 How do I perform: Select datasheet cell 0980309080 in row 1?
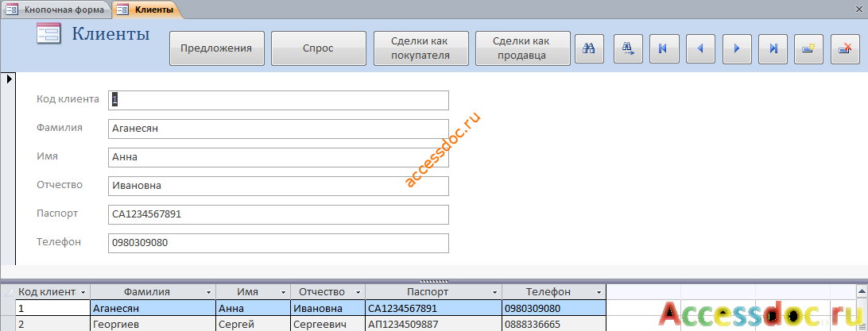(x=554, y=308)
